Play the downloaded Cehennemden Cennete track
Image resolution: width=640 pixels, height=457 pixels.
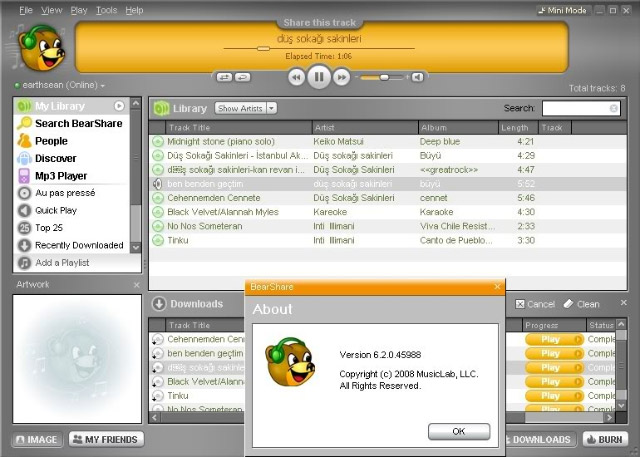[x=554, y=339]
